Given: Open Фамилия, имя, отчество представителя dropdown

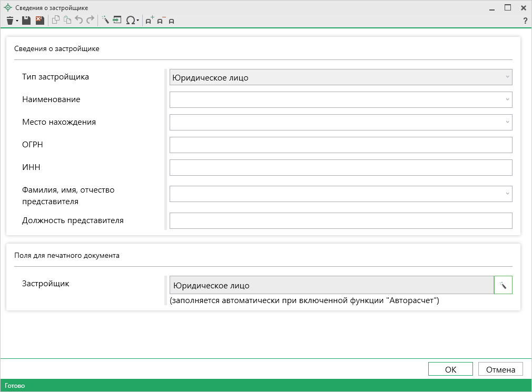Looking at the screenshot, I should [x=507, y=194].
